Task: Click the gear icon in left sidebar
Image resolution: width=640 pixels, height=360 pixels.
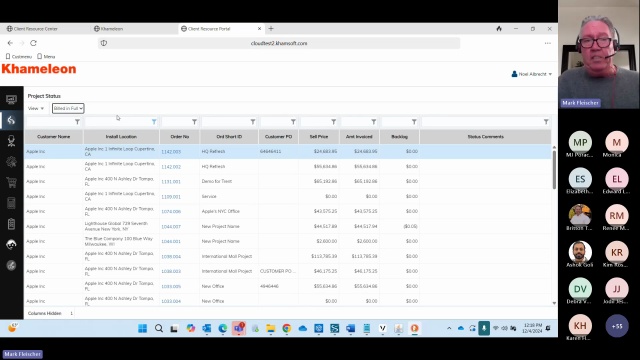Action: 11,162
